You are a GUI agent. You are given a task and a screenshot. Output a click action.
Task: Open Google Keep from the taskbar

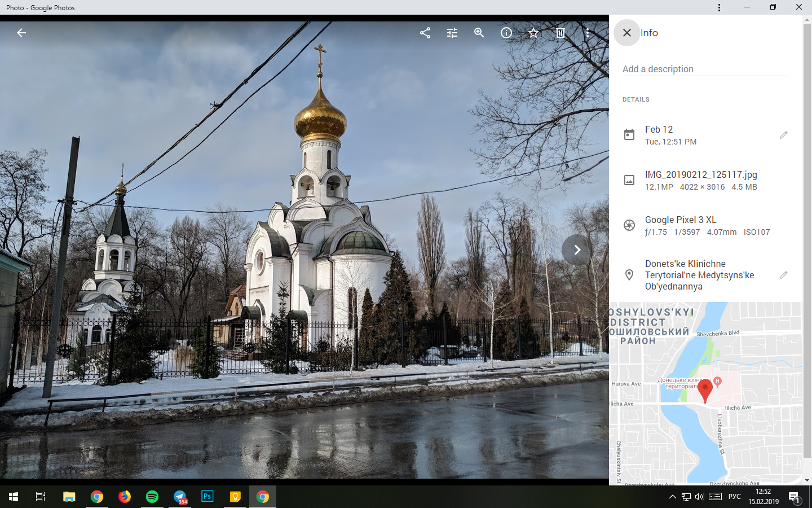point(235,497)
